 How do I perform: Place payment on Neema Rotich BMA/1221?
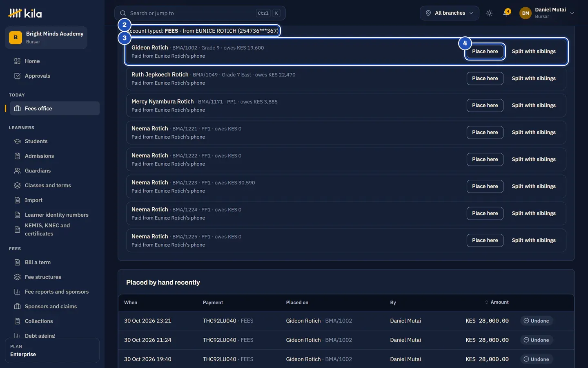[485, 132]
